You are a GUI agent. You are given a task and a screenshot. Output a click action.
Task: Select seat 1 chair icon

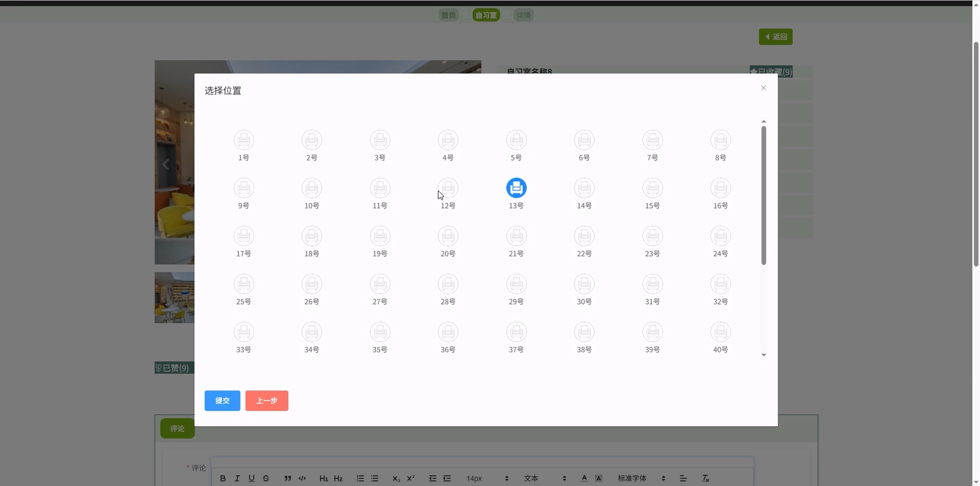[244, 140]
